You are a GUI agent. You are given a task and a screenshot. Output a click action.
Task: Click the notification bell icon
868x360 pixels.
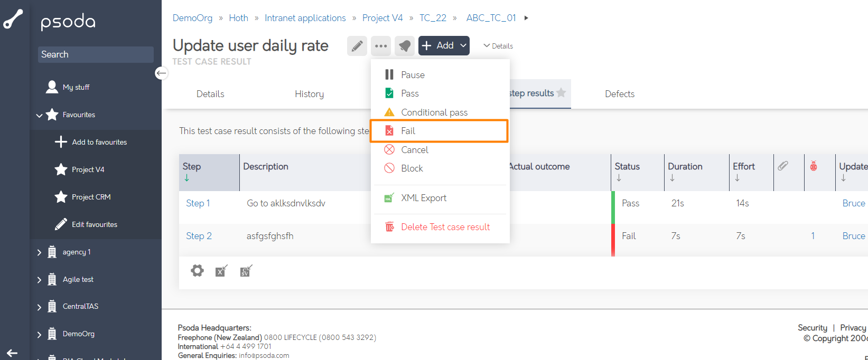(405, 46)
